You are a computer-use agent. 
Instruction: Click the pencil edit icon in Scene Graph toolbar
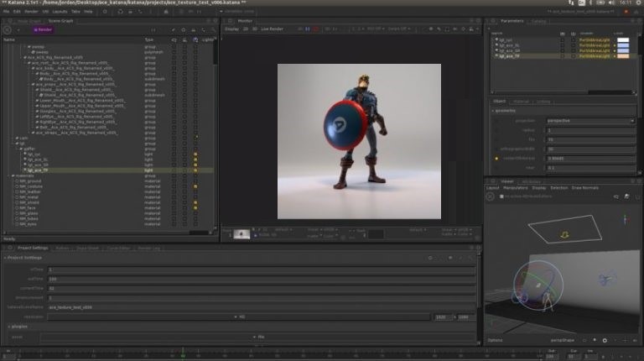(x=174, y=29)
